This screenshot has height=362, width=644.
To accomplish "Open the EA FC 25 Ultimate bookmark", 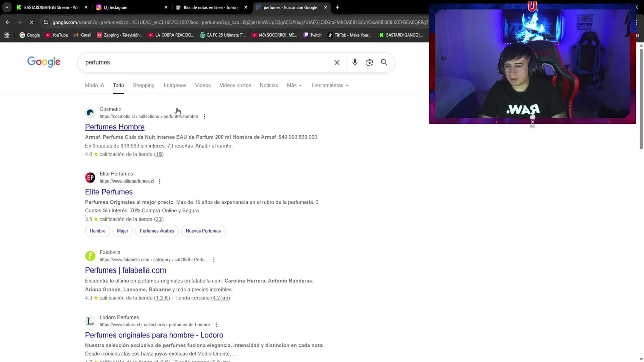I will click(x=222, y=35).
